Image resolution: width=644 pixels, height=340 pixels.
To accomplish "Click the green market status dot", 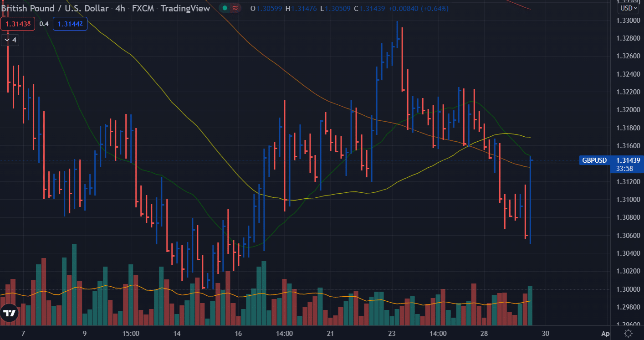I will coord(225,8).
